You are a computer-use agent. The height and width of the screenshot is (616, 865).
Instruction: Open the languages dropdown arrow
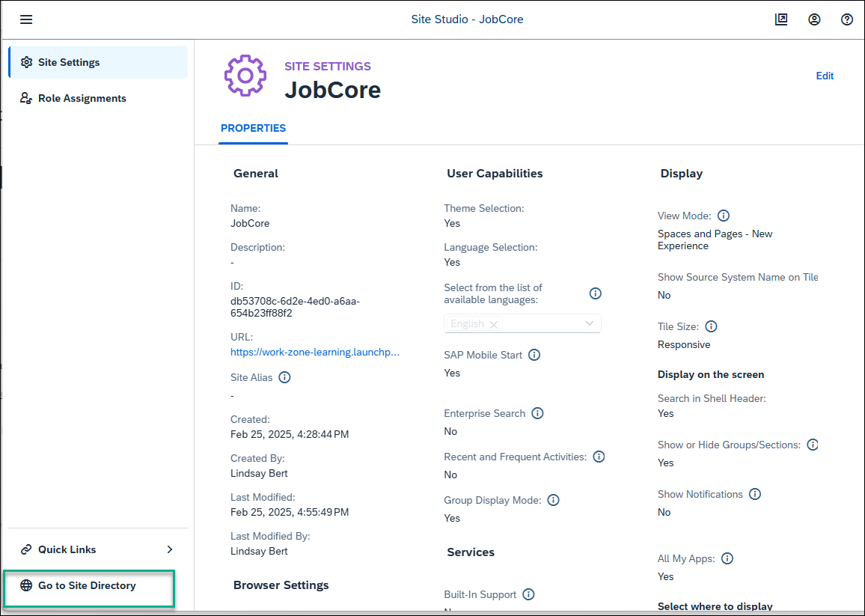coord(589,323)
